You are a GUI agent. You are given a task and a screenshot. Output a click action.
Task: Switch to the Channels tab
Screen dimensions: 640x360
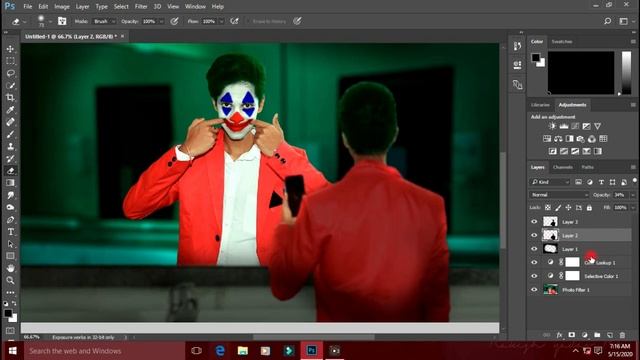(x=562, y=167)
